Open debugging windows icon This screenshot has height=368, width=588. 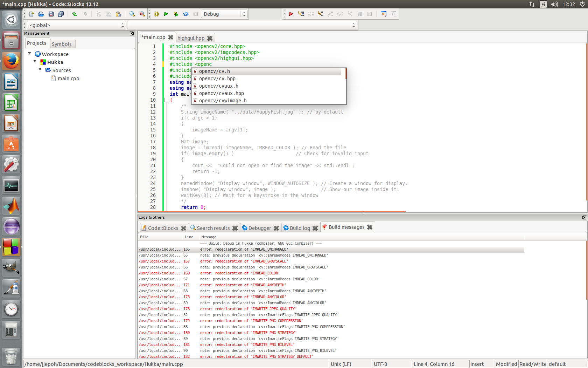coord(384,14)
